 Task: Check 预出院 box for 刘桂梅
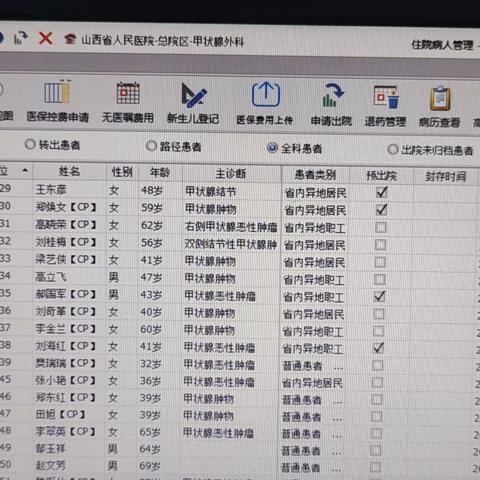coord(380,245)
